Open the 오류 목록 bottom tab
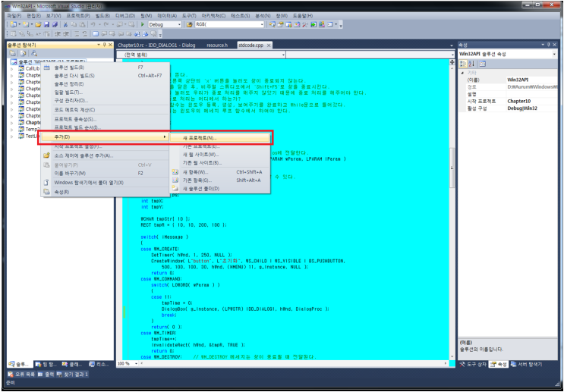 [21, 375]
